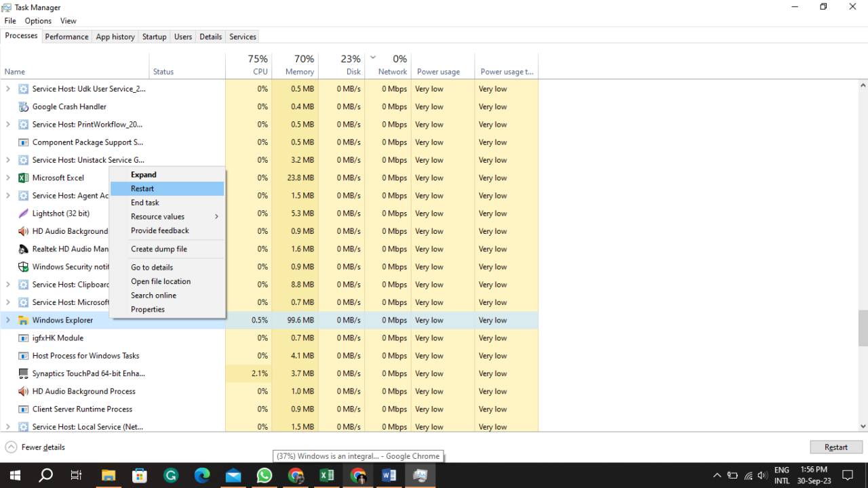Expand the Windows Explorer tree chevron
Screen dimensions: 868x488
pos(7,319)
